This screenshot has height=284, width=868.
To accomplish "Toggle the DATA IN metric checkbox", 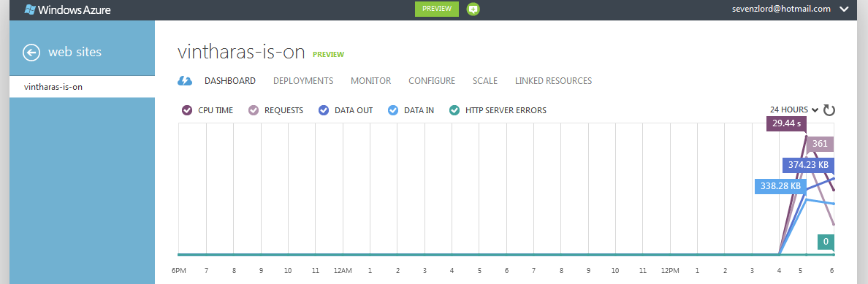I will pos(393,110).
